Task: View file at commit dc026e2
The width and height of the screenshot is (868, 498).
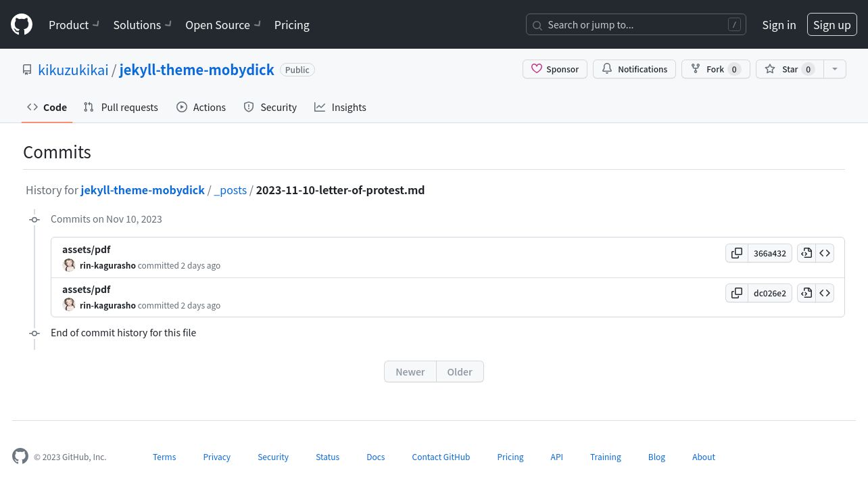Action: tap(806, 293)
